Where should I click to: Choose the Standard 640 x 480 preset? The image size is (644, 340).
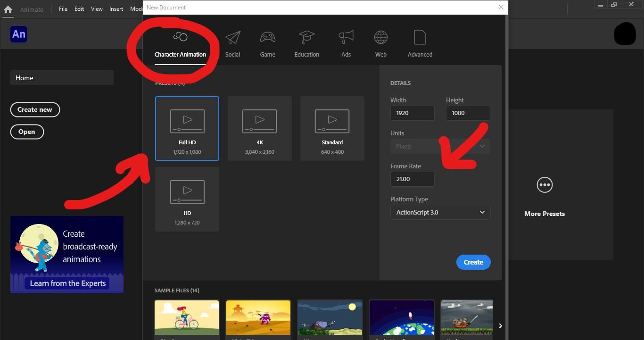(x=332, y=128)
